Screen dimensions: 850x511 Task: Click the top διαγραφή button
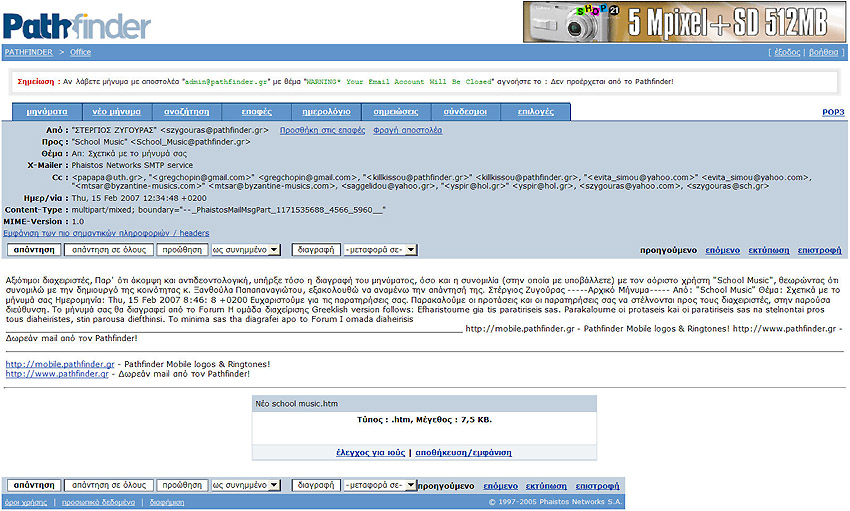click(315, 250)
